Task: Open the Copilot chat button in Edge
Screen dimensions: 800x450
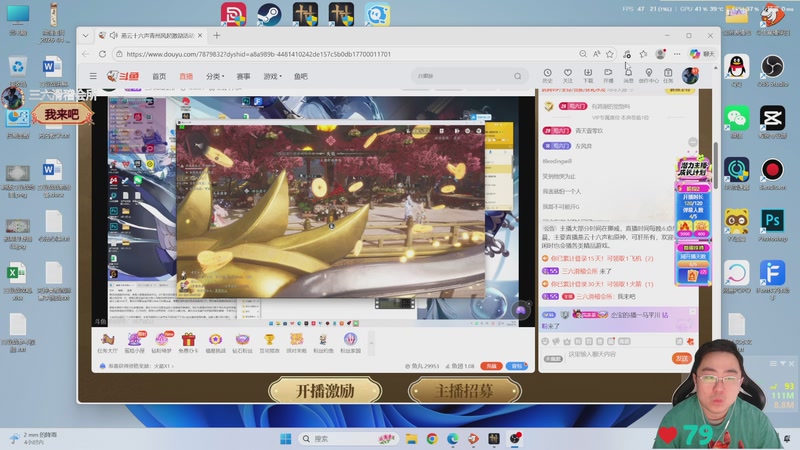Action: point(702,54)
